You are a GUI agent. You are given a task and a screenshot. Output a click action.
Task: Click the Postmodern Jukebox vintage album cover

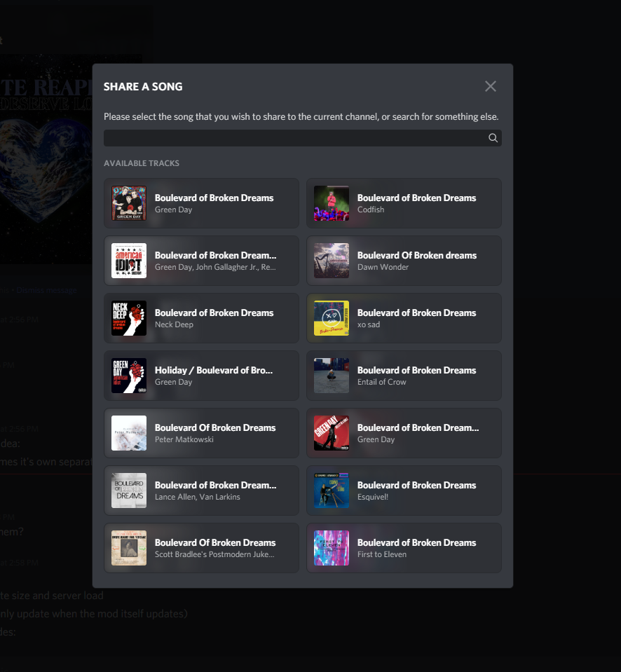pos(129,548)
